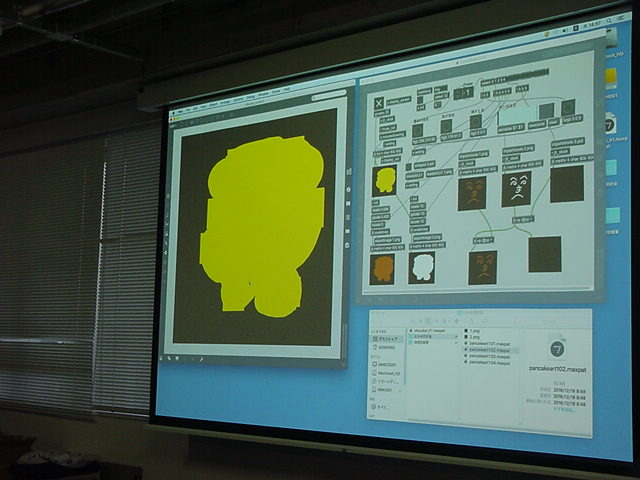Click the lock icon in the left window's bottom toolbar
Viewport: 640px width, 480px height.
(x=162, y=358)
